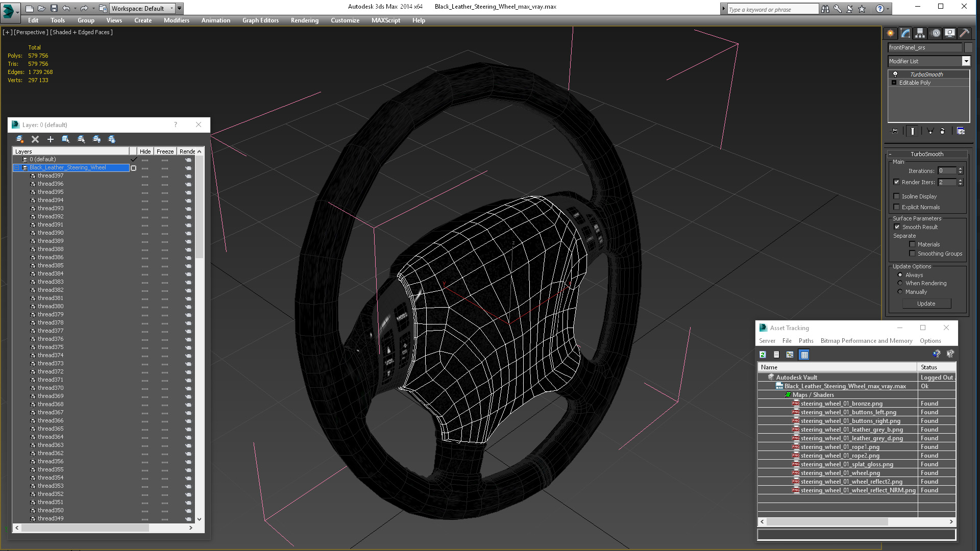Open Paths menu in Asset Tracking
The width and height of the screenshot is (980, 551).
(x=806, y=341)
